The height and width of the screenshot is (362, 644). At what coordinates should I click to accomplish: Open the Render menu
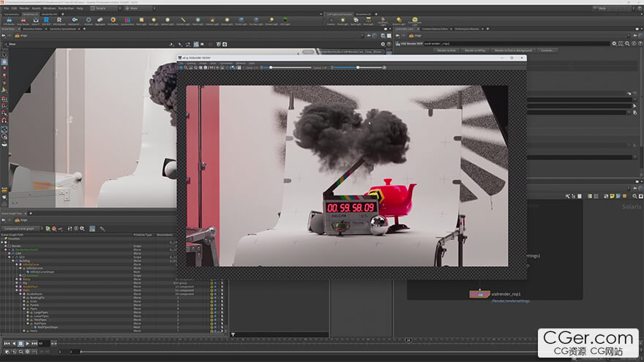click(x=25, y=8)
